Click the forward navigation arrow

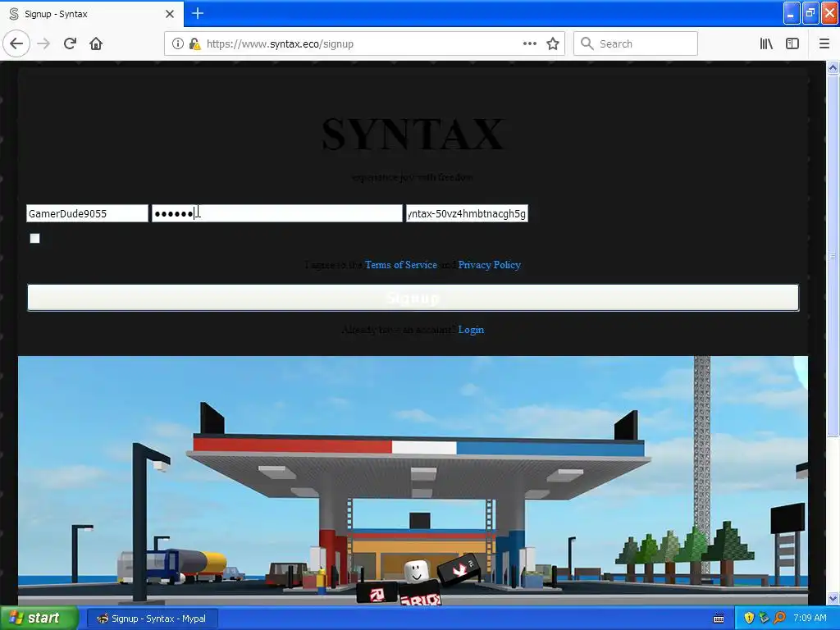(x=43, y=43)
